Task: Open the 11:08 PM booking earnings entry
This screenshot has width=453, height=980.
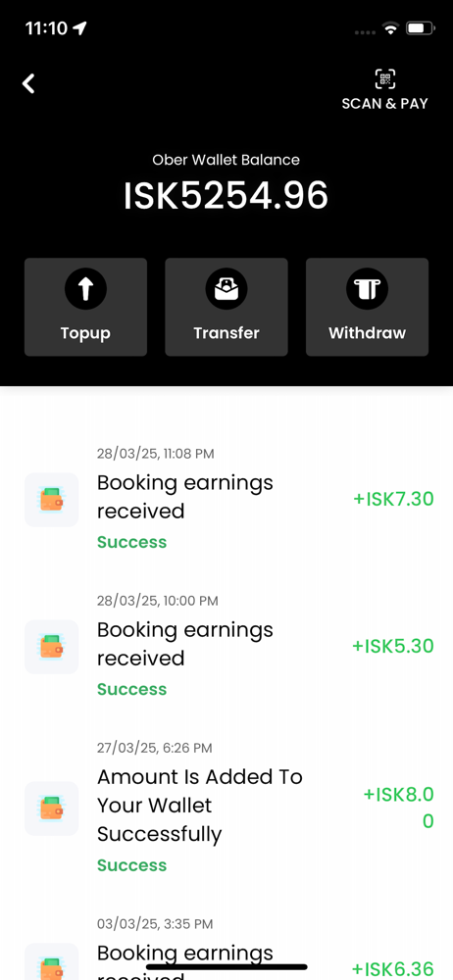Action: click(x=226, y=498)
